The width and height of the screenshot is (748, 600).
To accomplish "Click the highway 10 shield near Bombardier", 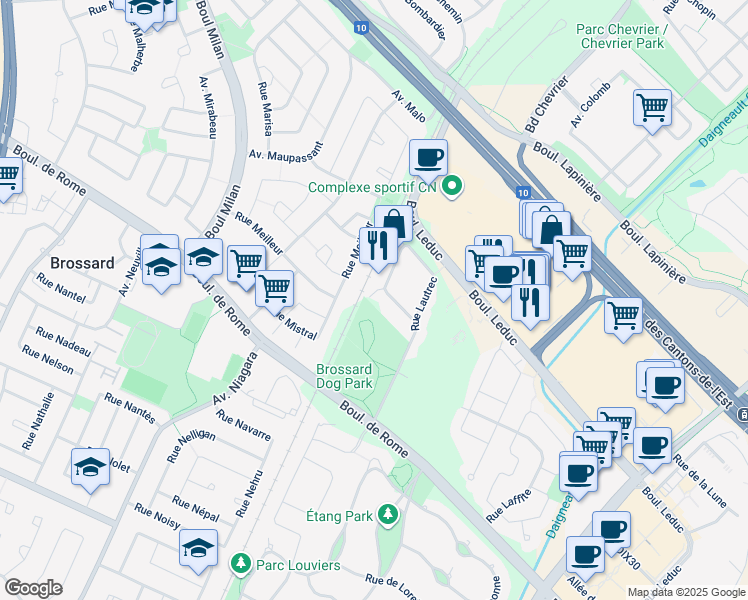I will pos(361,28).
